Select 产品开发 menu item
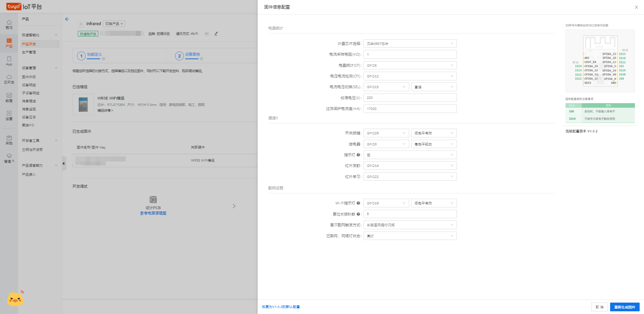This screenshot has width=644, height=314. [40, 44]
